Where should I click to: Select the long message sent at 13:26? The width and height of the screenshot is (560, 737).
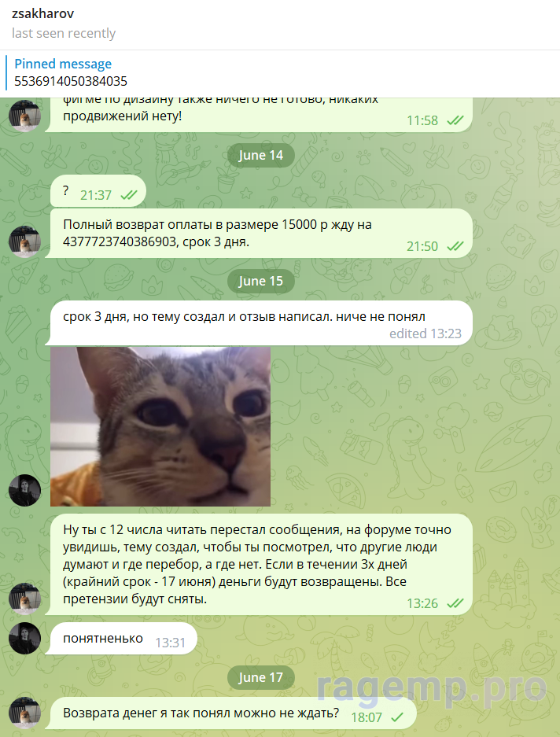261,564
